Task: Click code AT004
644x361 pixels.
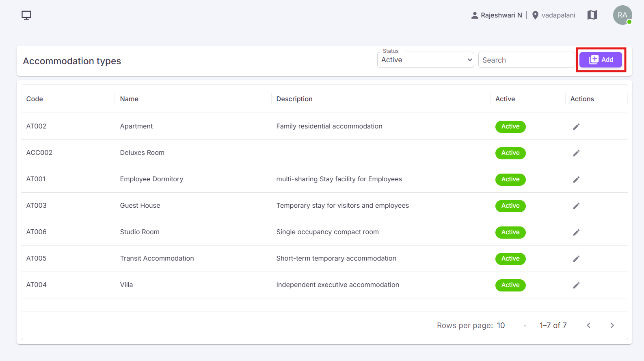Action: (37, 285)
